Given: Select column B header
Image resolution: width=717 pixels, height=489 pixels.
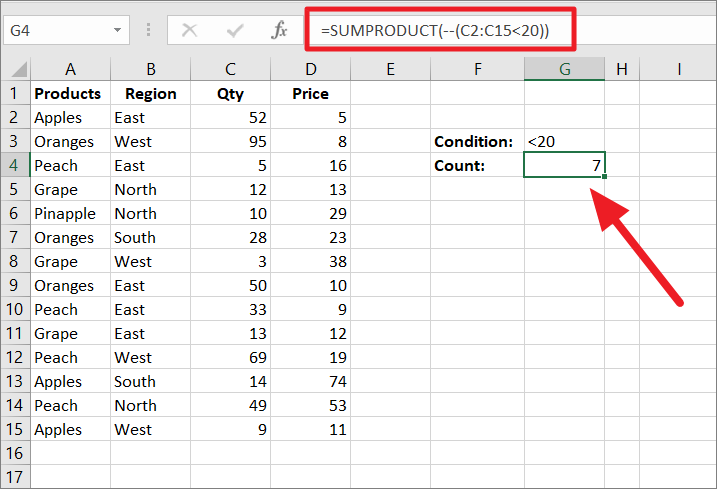Looking at the screenshot, I should (150, 70).
